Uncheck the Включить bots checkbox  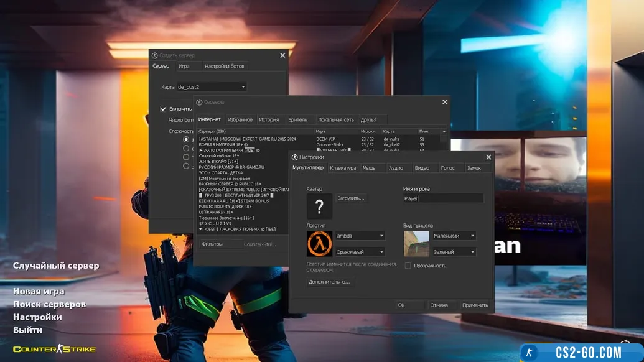click(164, 109)
